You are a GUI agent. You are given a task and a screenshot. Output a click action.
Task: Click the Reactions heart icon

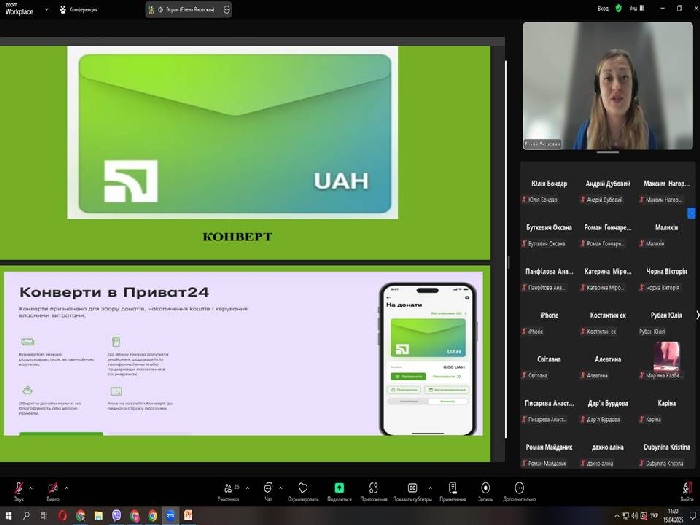click(x=303, y=488)
